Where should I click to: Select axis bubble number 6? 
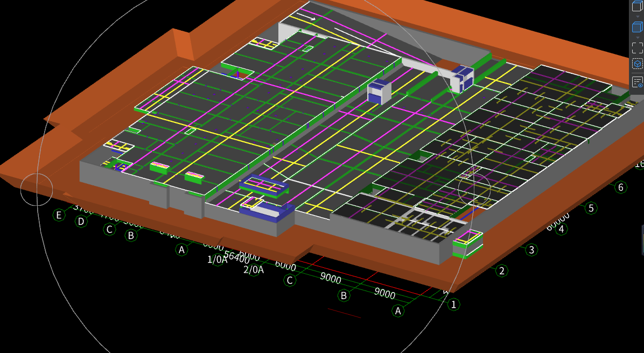coord(621,188)
